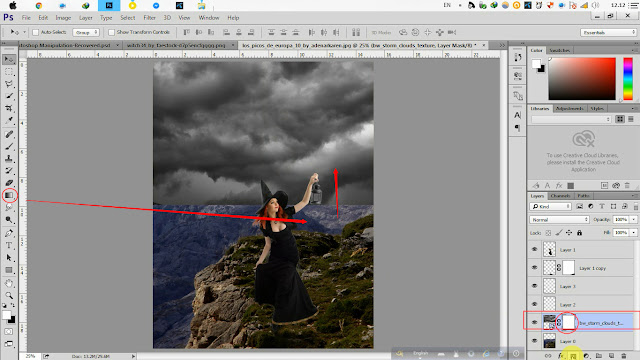This screenshot has height=360, width=640.
Task: Hide Layer 2 visibility eye
Action: tap(535, 304)
